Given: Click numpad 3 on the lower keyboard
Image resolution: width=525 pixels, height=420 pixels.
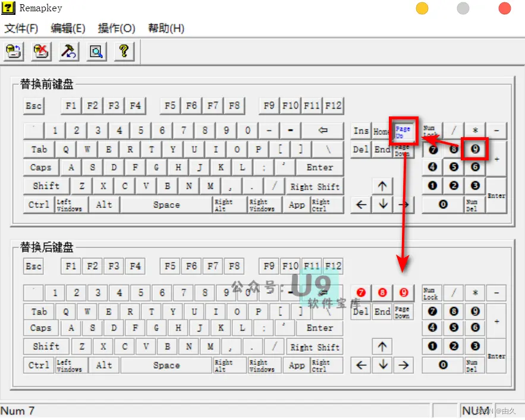Looking at the screenshot, I should pos(475,346).
